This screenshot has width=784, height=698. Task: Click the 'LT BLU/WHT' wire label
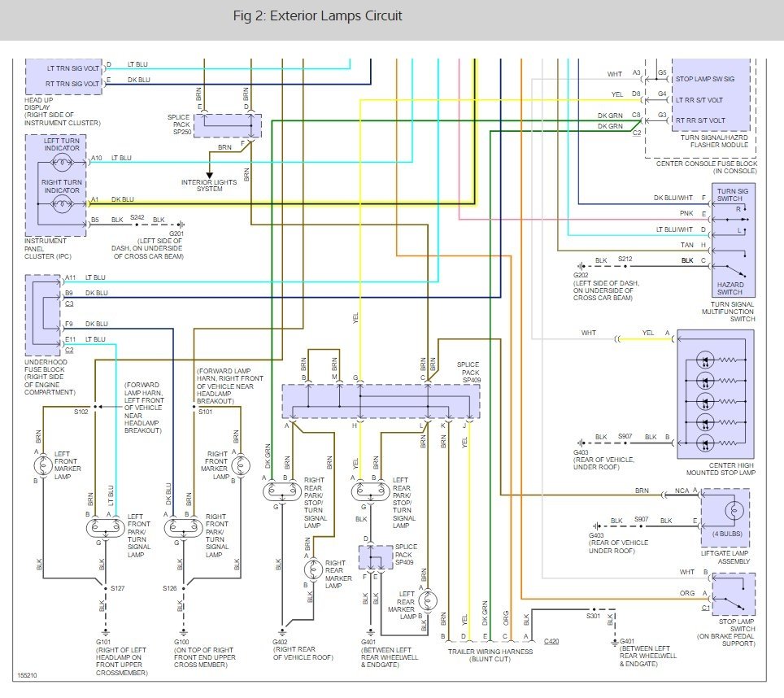coord(674,229)
